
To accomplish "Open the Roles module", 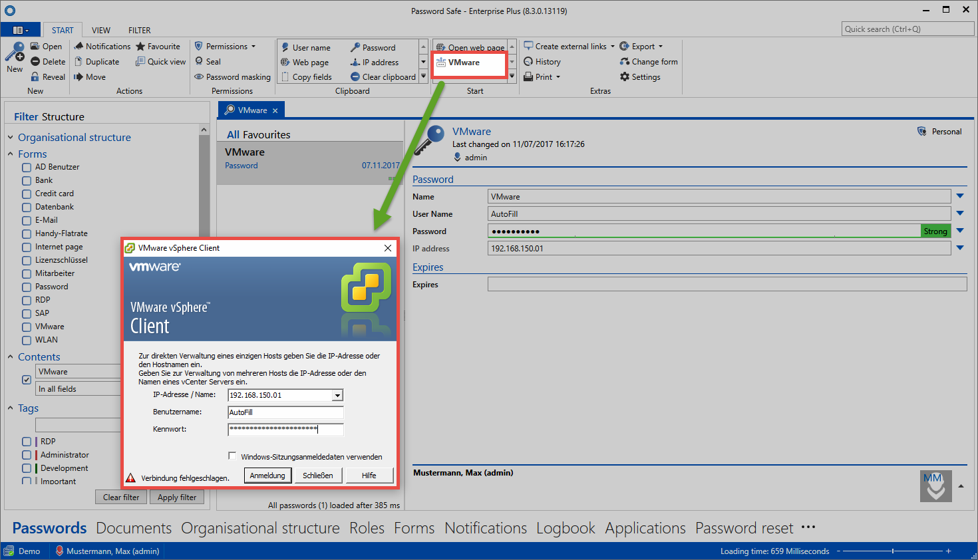I will point(367,528).
